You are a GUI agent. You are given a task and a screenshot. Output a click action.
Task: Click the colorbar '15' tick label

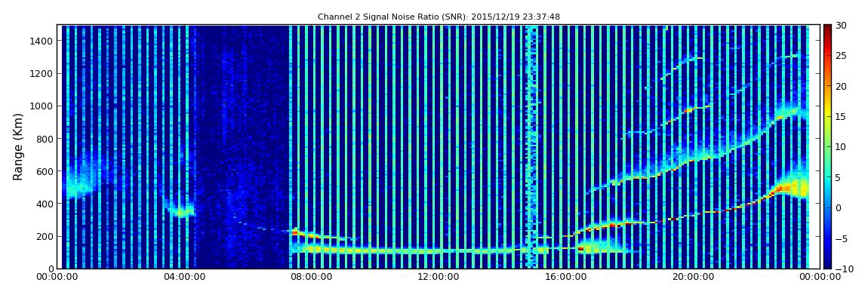[x=841, y=117]
